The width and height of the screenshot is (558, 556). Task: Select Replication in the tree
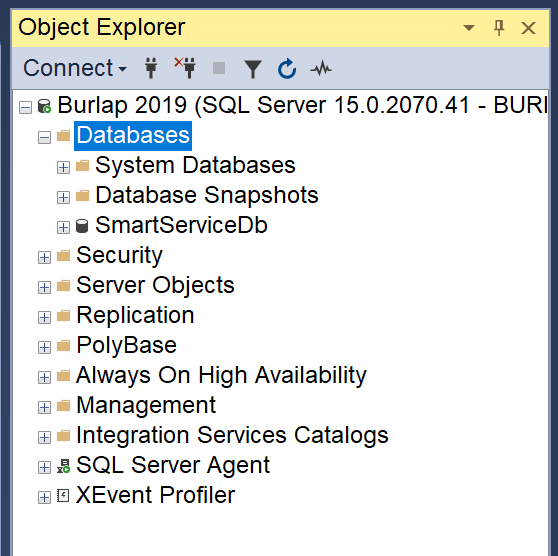click(135, 315)
